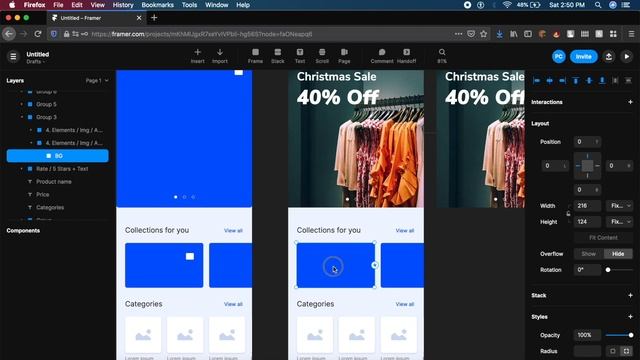Open the PC user avatar
Screen dimensions: 640x360
pos(558,56)
